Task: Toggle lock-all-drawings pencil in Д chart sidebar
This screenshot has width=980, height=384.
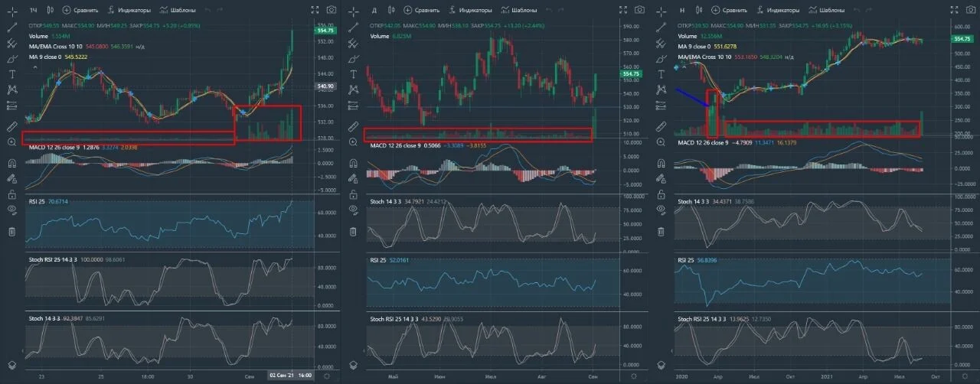Action: (354, 177)
